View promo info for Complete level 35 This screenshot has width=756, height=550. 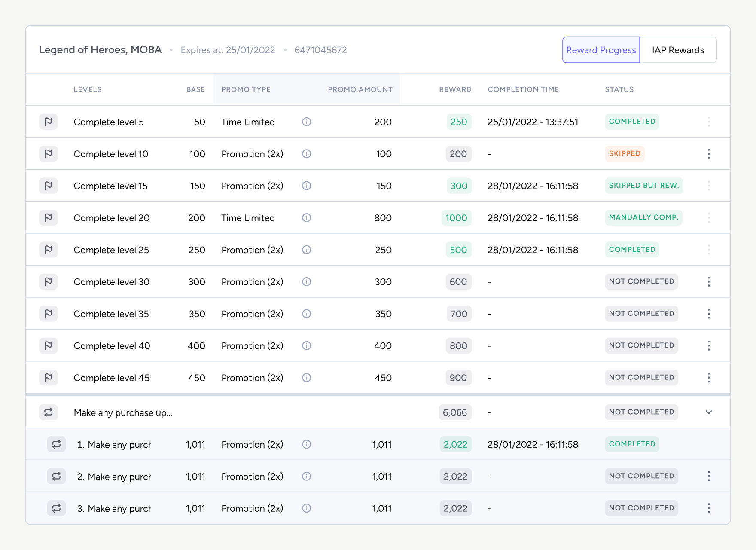[307, 314]
